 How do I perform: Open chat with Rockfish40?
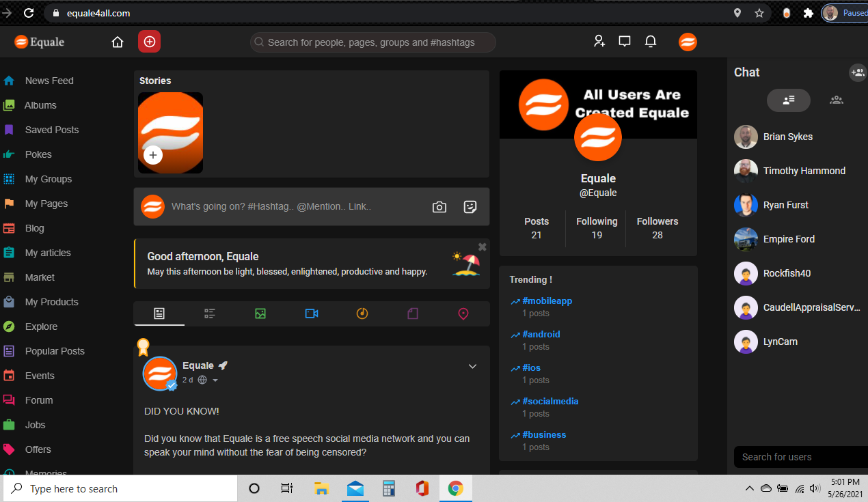pos(788,273)
